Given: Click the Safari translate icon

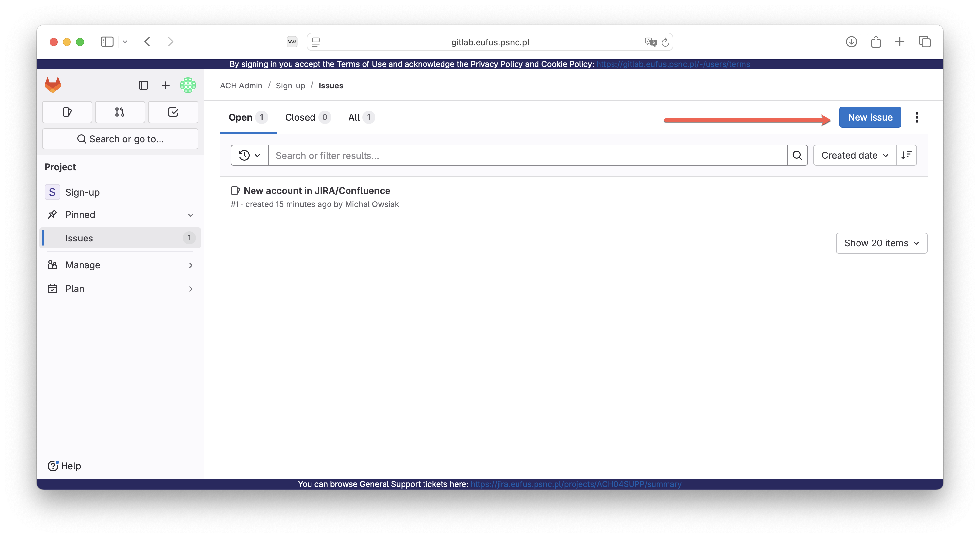Looking at the screenshot, I should (x=650, y=42).
